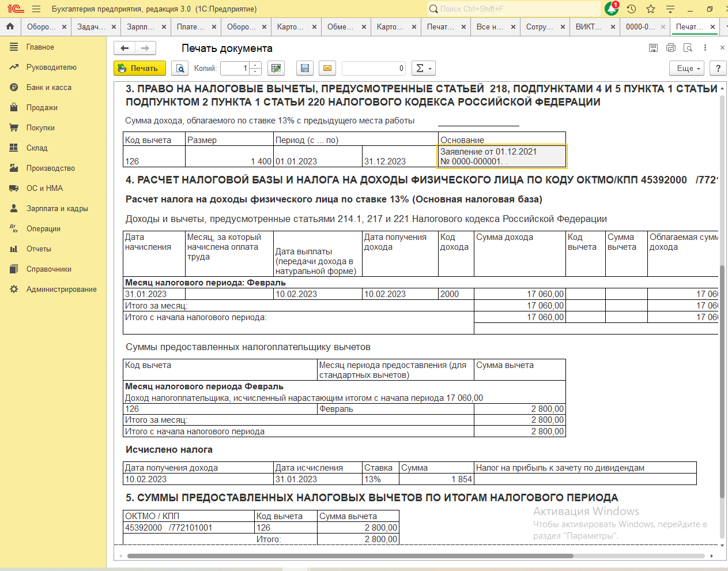Open the title bar settings dropdown
This screenshot has height=571, width=728.
670,9
